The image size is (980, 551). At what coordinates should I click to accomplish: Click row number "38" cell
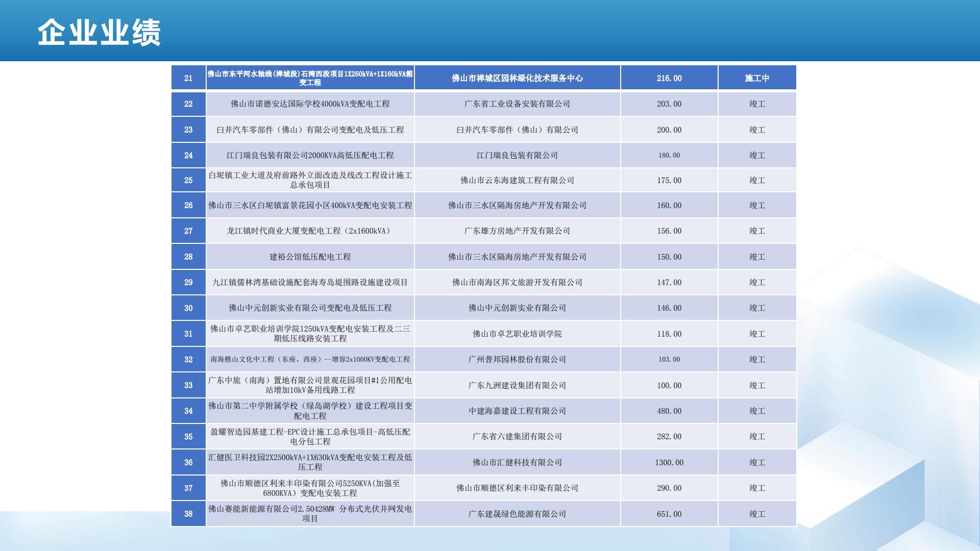click(x=188, y=514)
